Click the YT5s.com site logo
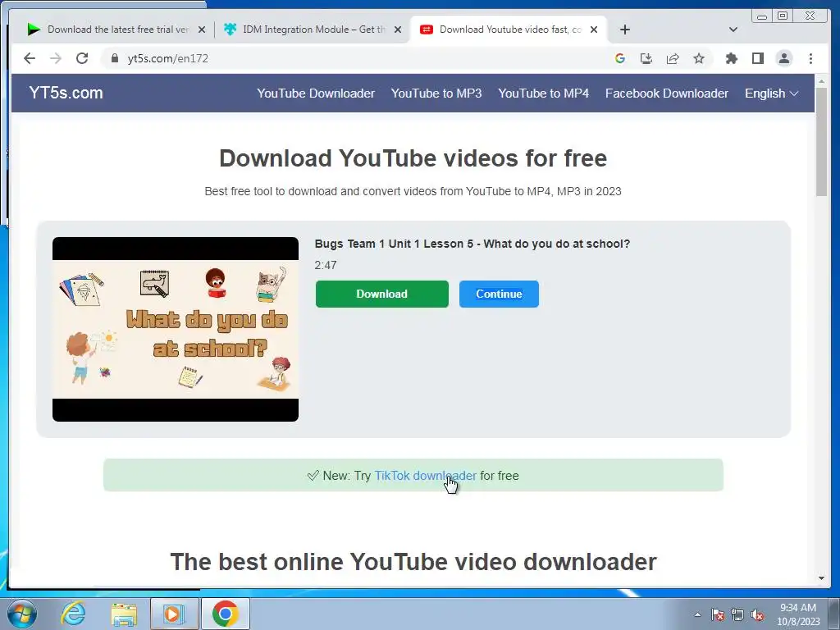The height and width of the screenshot is (630, 840). coord(66,93)
